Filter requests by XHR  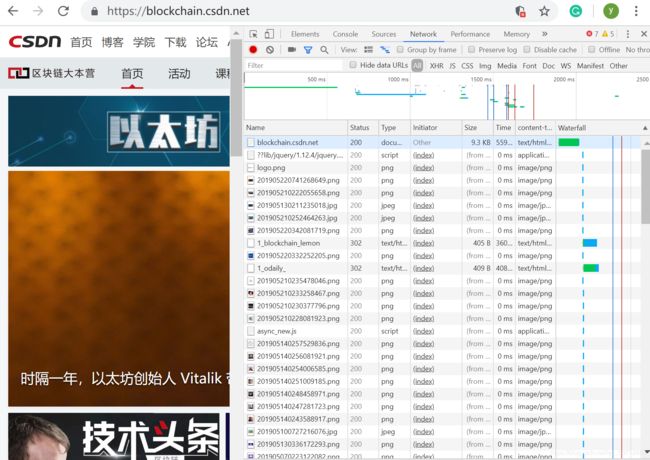click(437, 66)
